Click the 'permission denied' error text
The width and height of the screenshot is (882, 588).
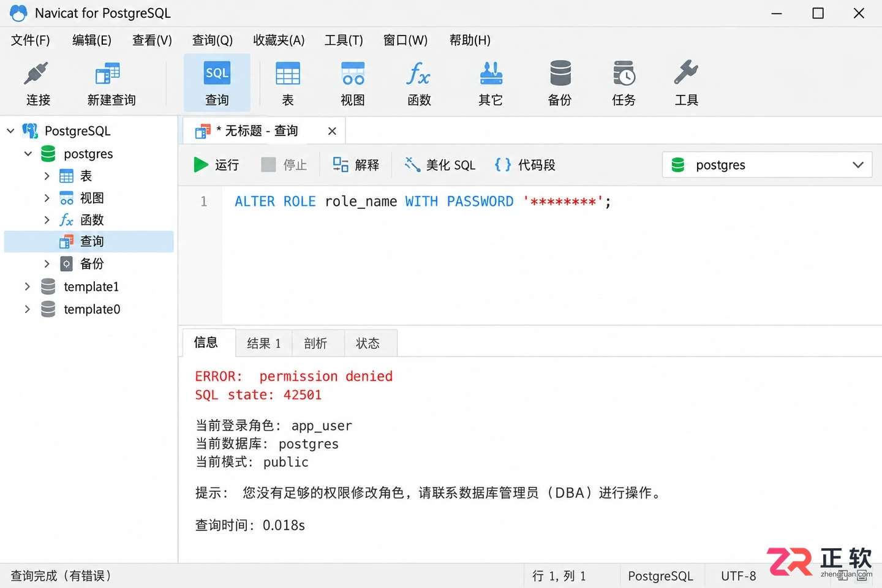tap(326, 376)
